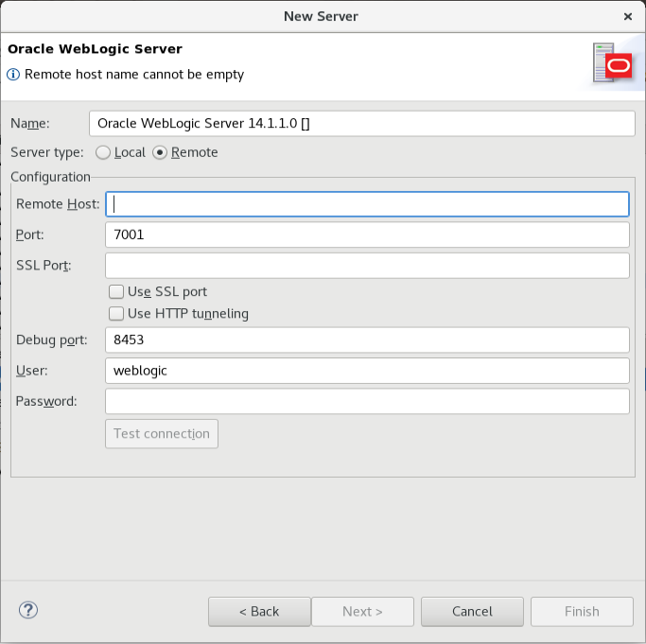Click into the Password field

tap(367, 401)
